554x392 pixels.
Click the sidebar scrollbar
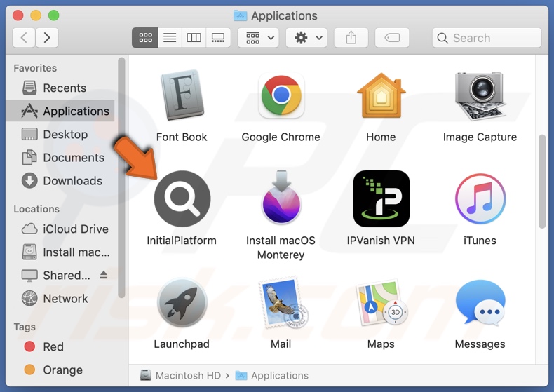point(121,177)
